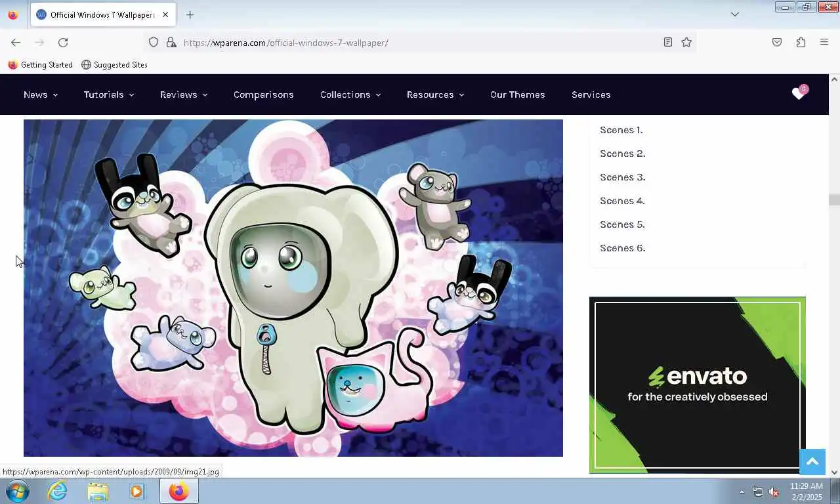Click the Show desktop strip
The height and width of the screenshot is (504, 840).
(x=835, y=492)
